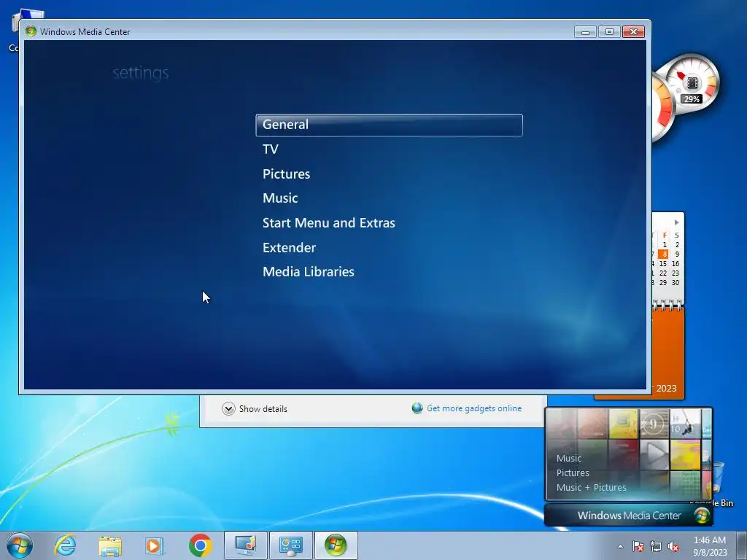Minimize the Windows Media Center window

point(585,32)
